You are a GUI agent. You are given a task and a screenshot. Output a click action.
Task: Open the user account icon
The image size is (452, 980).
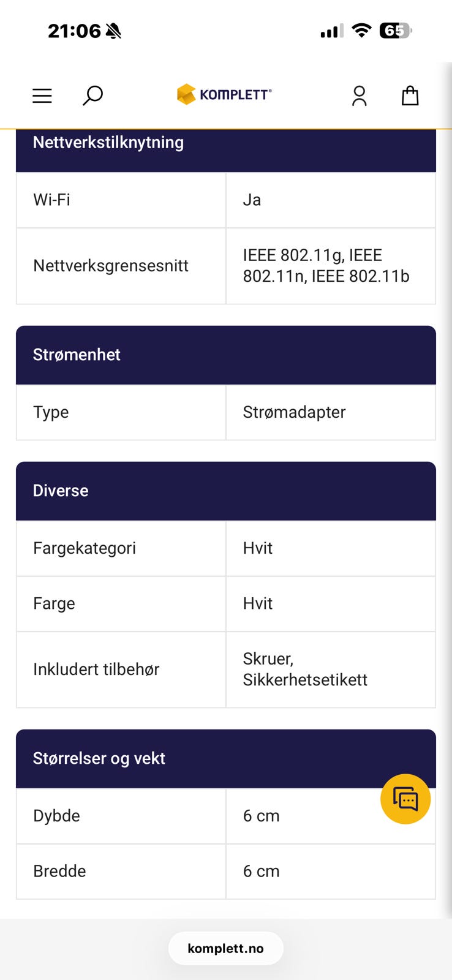coord(359,96)
